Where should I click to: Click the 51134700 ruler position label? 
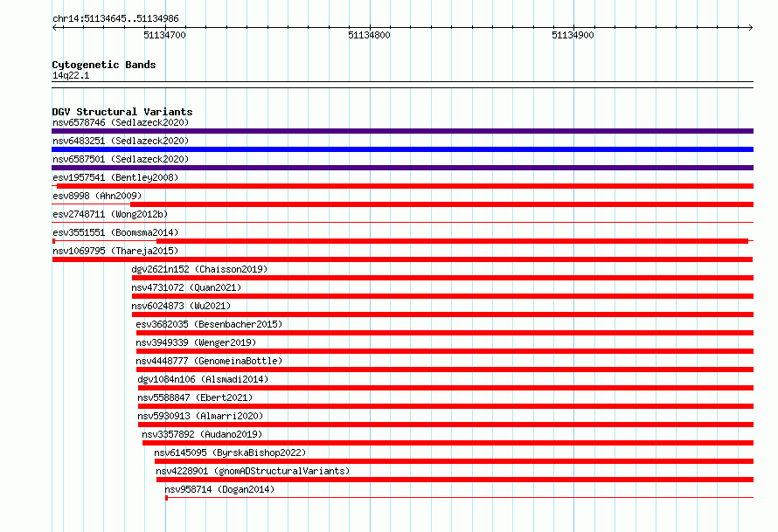[x=164, y=35]
